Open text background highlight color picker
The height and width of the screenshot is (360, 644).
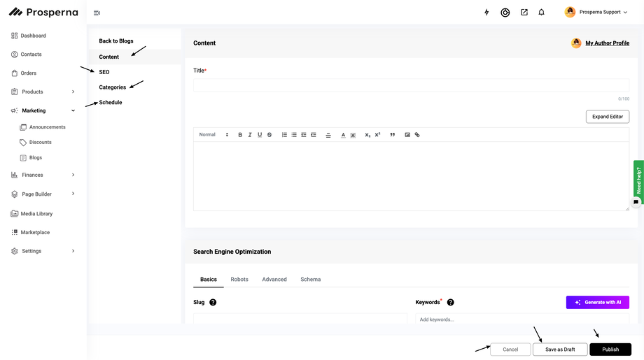tap(353, 135)
